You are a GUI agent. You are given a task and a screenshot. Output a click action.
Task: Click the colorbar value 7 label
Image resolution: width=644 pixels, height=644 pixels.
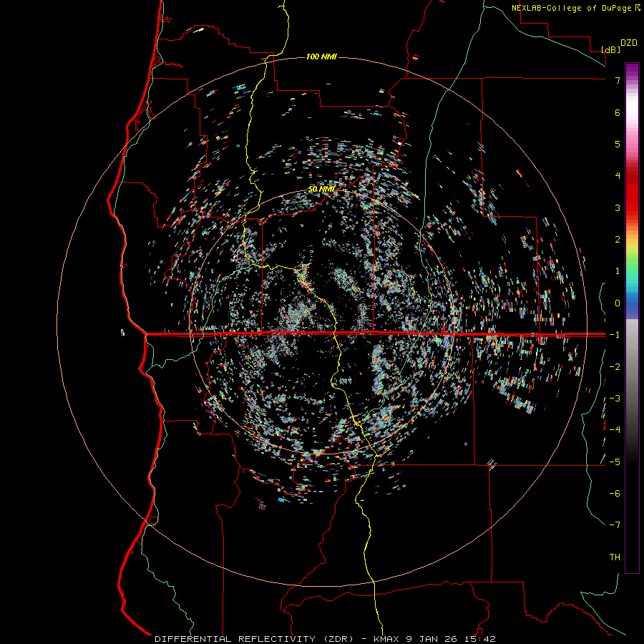pyautogui.click(x=618, y=80)
